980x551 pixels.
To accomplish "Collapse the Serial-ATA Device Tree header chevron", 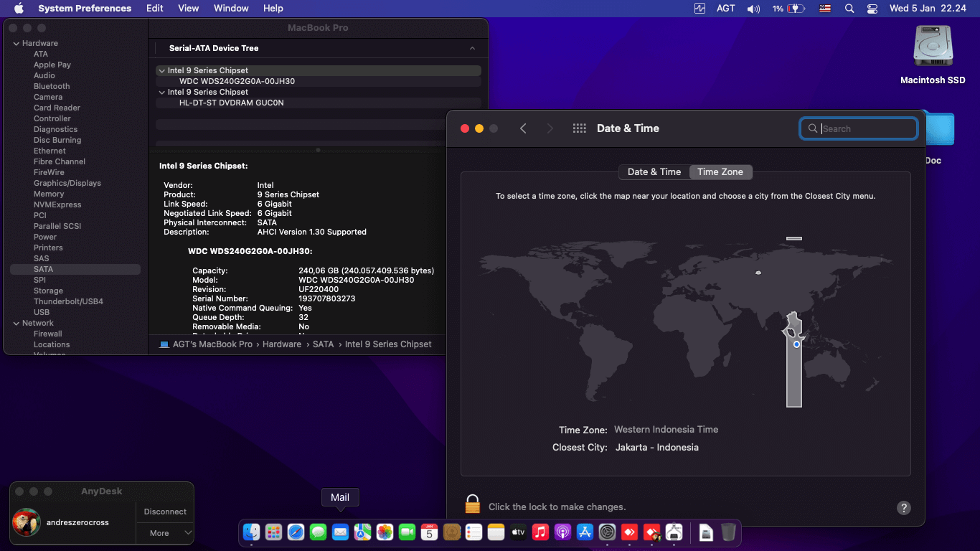I will pyautogui.click(x=472, y=48).
